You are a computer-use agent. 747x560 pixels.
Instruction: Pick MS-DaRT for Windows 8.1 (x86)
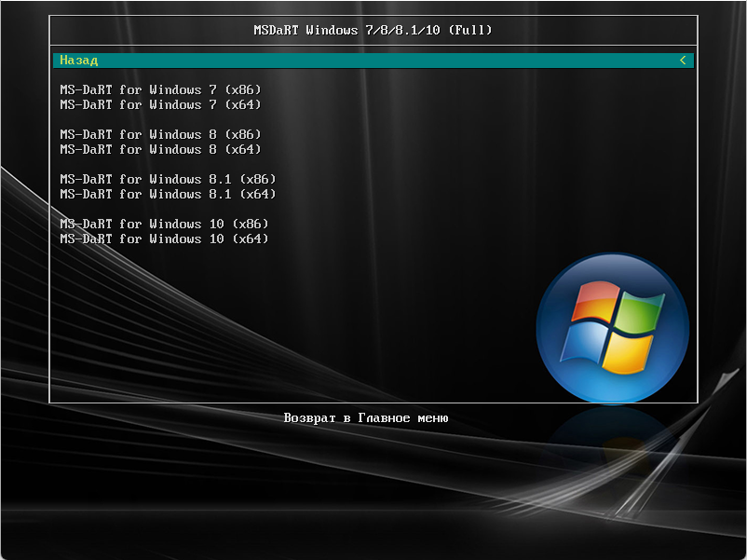tap(168, 179)
